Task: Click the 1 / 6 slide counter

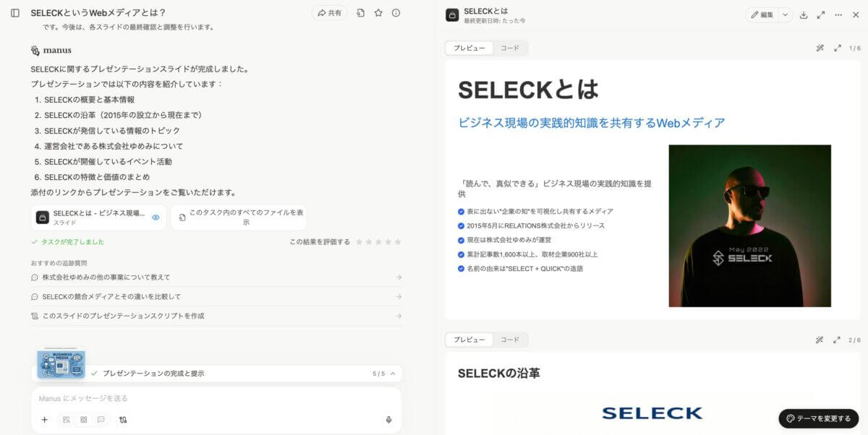Action: click(x=854, y=48)
